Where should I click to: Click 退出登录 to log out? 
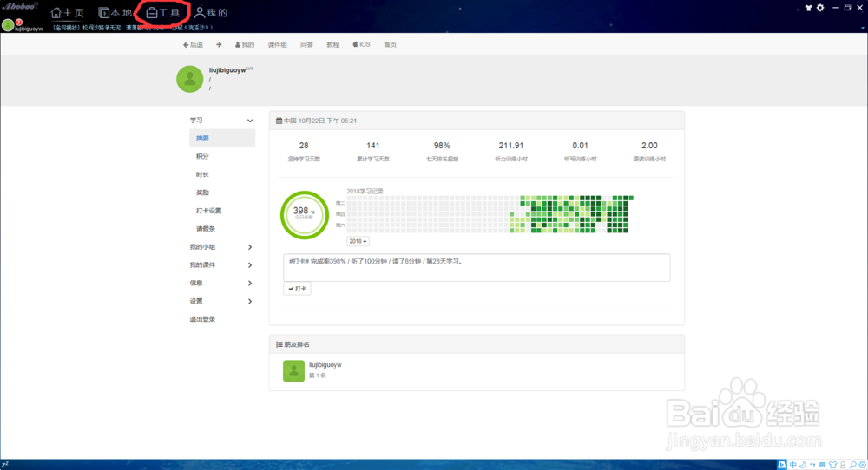pos(202,319)
